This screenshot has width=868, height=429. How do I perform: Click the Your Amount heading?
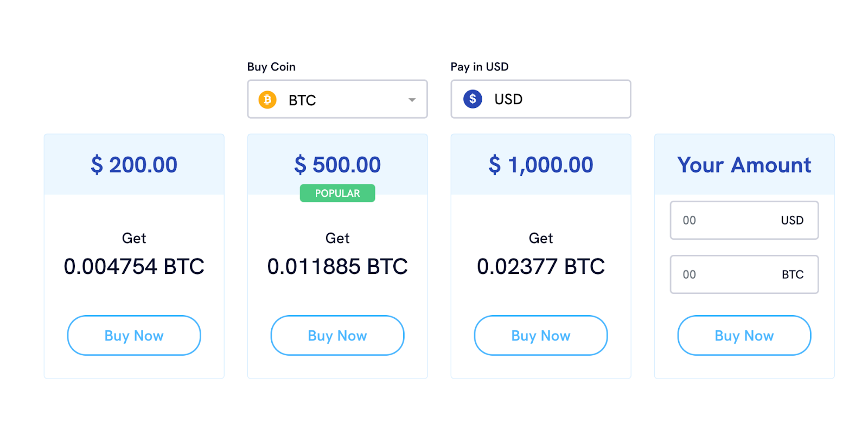[744, 165]
